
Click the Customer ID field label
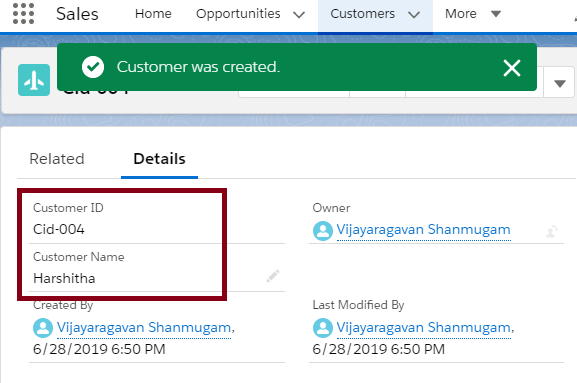[x=68, y=208]
